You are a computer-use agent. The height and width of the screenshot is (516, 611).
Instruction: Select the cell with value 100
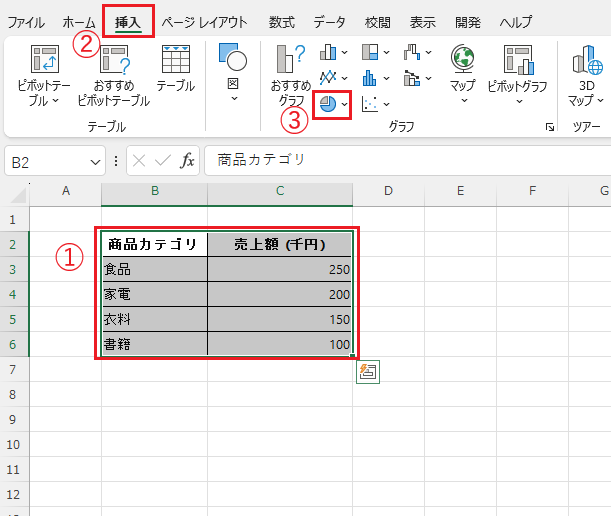(x=280, y=344)
